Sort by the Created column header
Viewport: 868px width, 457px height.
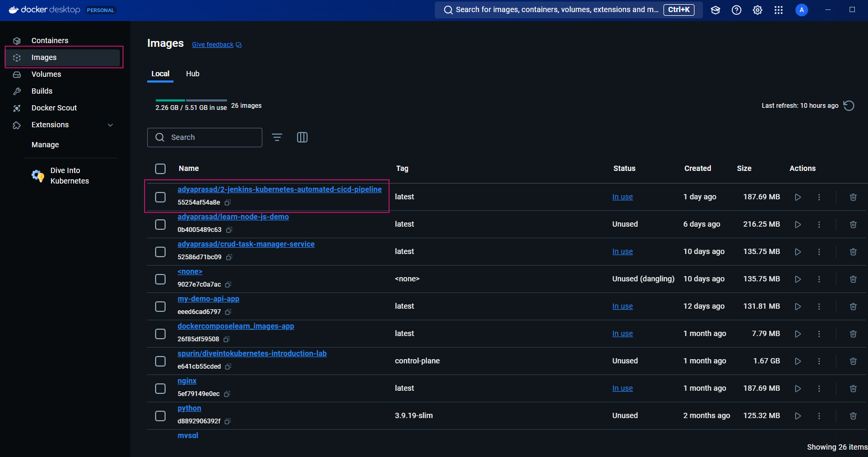point(698,169)
